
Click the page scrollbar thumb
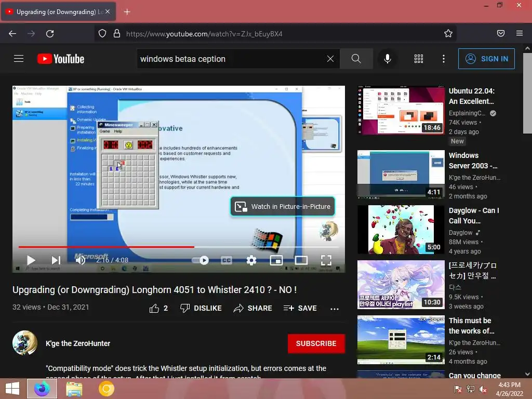(527, 94)
